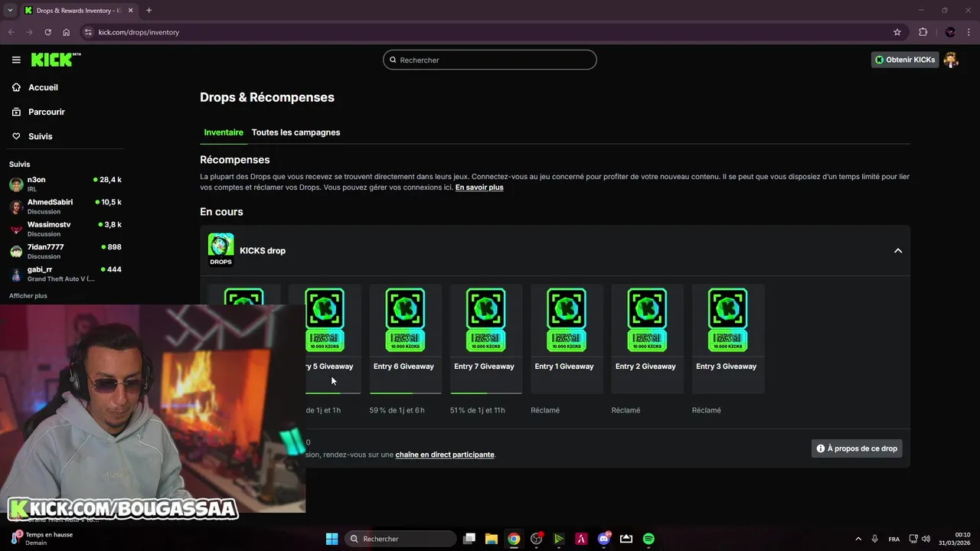Click the '59 % de 1j et 6h' text
Screen dimensions: 980x551
[x=397, y=410]
